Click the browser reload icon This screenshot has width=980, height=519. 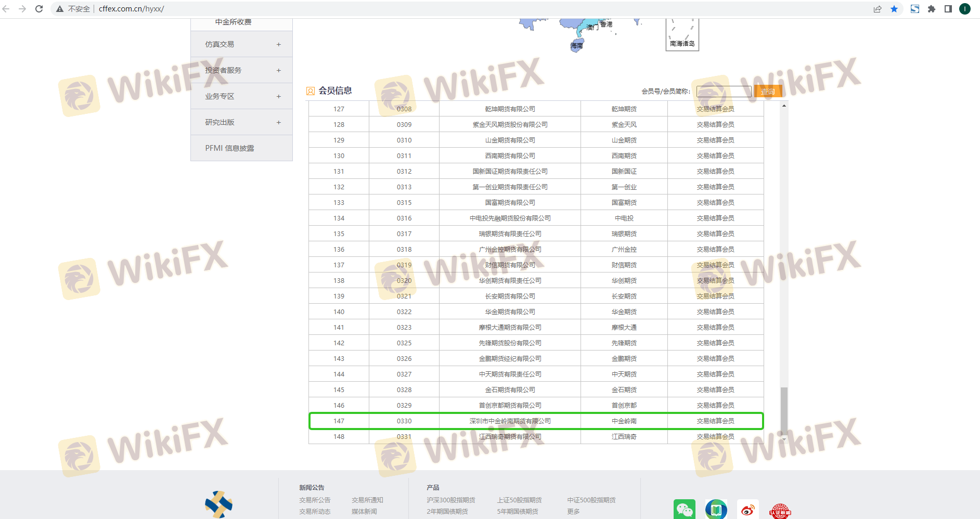coord(39,9)
